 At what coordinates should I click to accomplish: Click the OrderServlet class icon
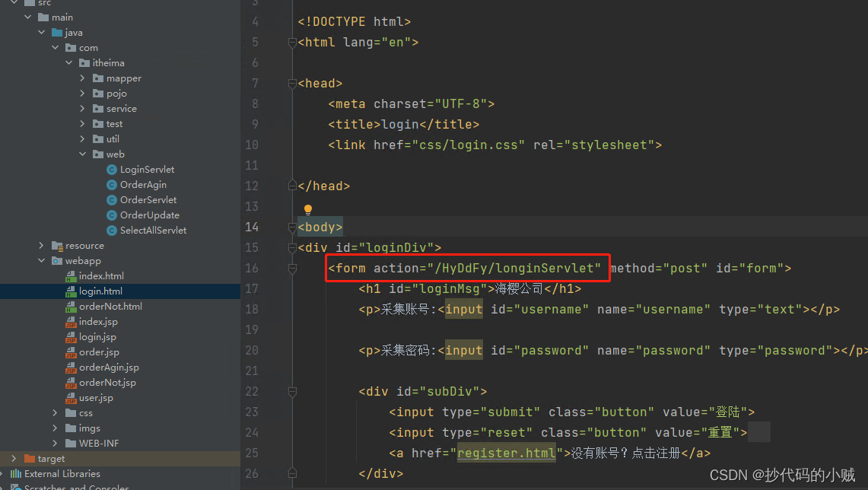coord(111,200)
